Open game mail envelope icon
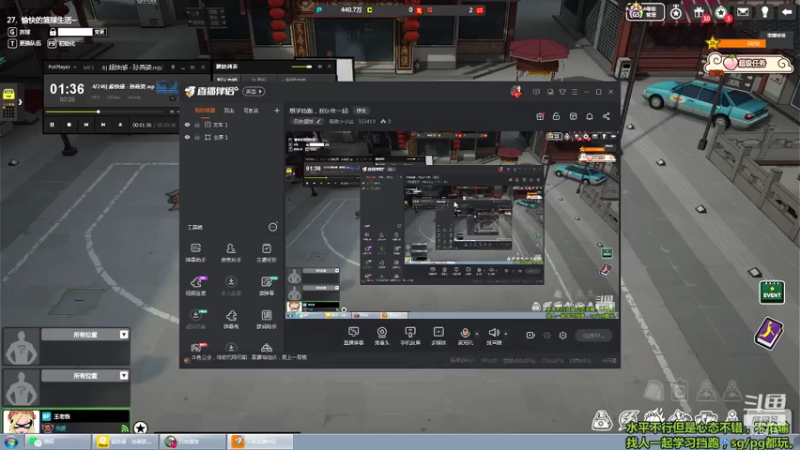The width and height of the screenshot is (800, 450). click(743, 12)
